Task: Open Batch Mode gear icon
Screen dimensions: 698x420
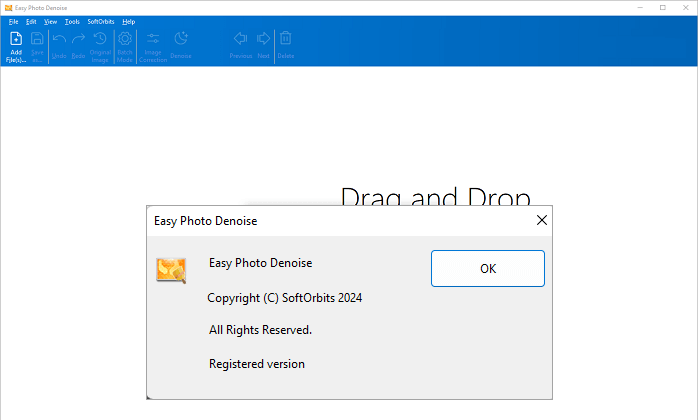Action: point(125,40)
